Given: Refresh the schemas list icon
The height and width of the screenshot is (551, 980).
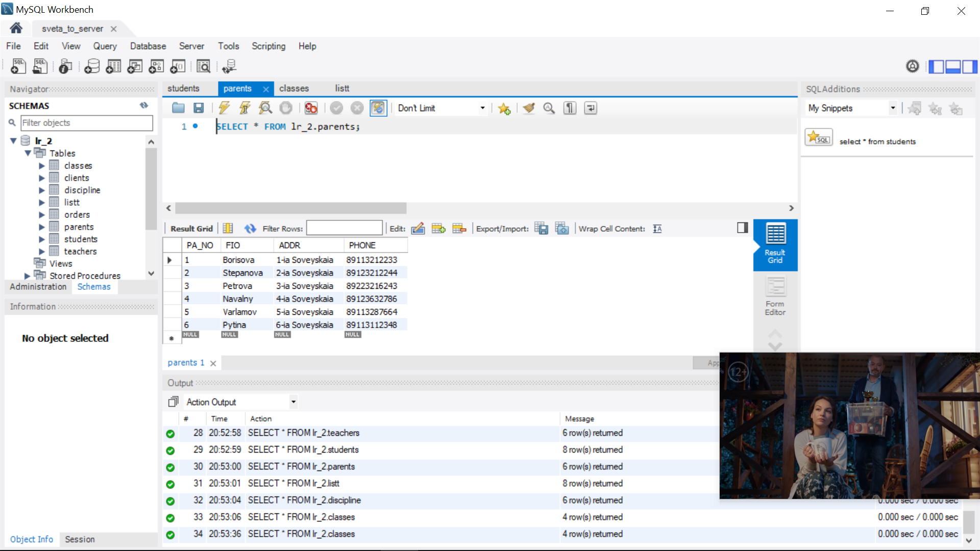Looking at the screenshot, I should pyautogui.click(x=144, y=106).
